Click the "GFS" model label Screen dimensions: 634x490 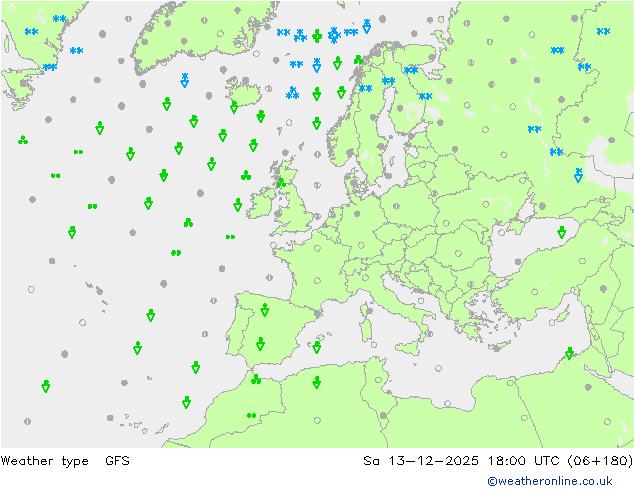[x=117, y=460]
